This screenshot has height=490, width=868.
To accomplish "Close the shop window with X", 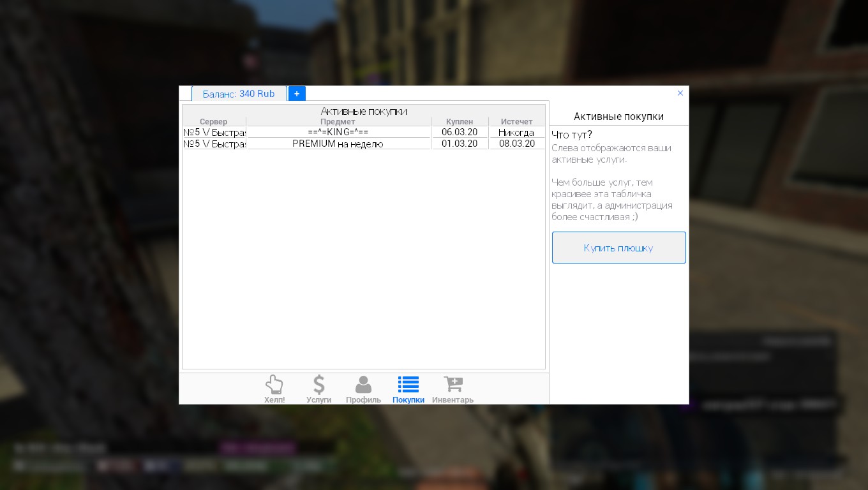I will [680, 93].
